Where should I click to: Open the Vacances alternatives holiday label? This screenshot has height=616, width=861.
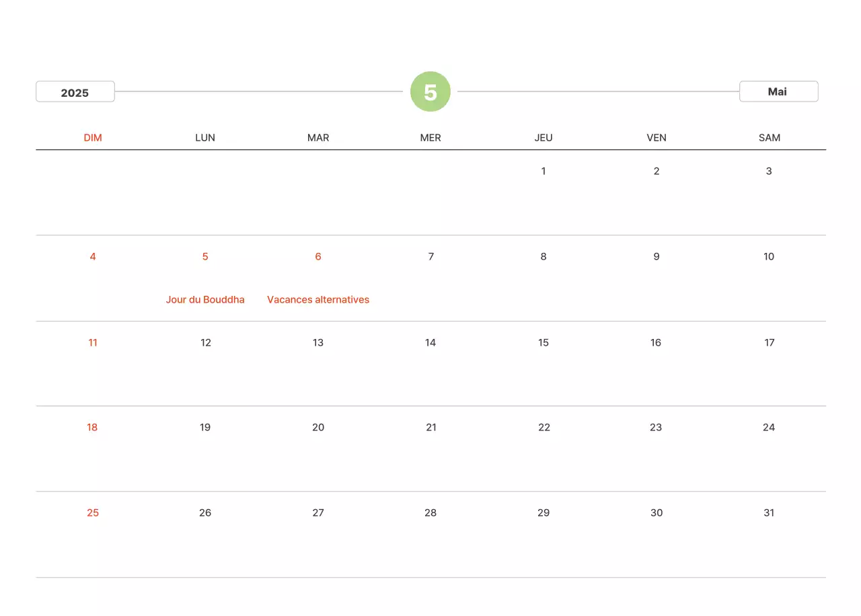click(318, 300)
